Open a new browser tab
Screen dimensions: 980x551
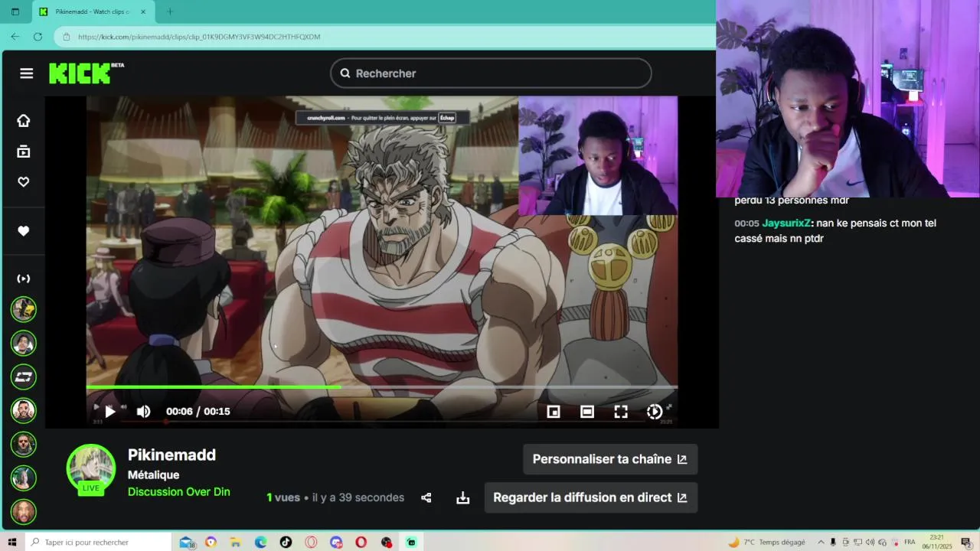170,11
